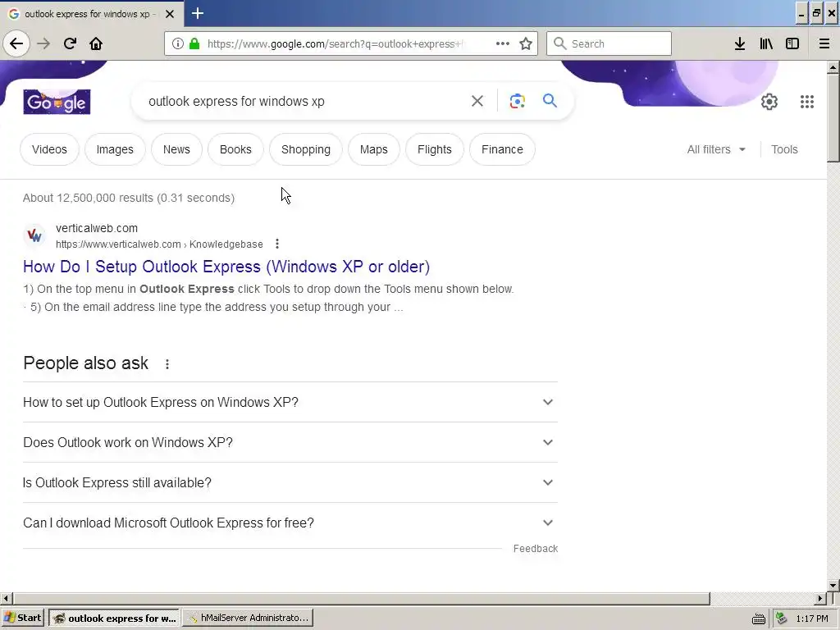Expand 'How to set up Outlook Express on Windows XP?'
840x630 pixels.
(290, 402)
